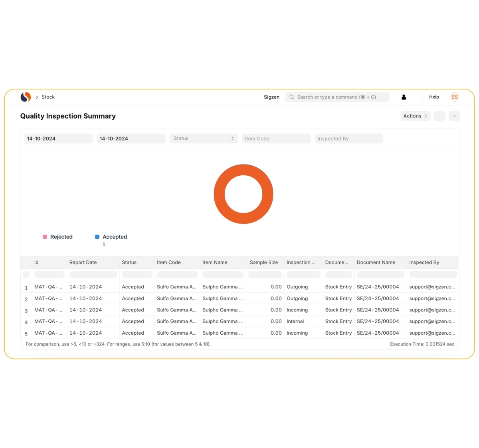This screenshot has width=479, height=448.
Task: Click the Report Date column header
Action: (83, 262)
